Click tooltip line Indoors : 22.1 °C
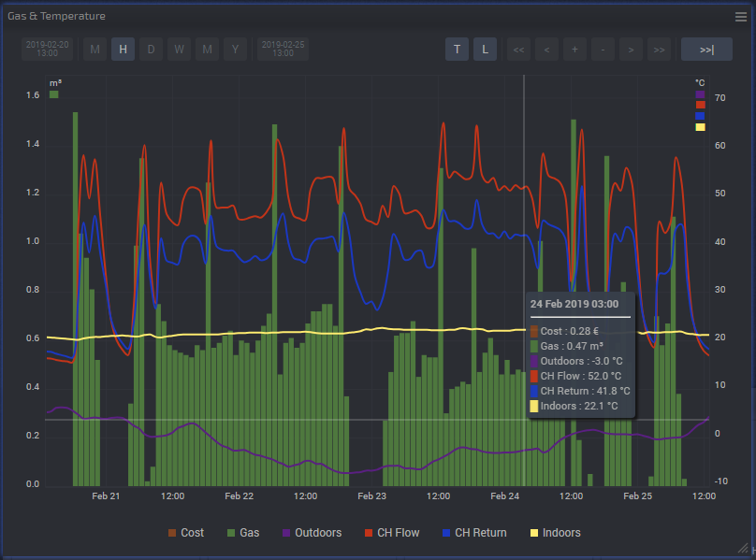The width and height of the screenshot is (756, 560). click(574, 406)
